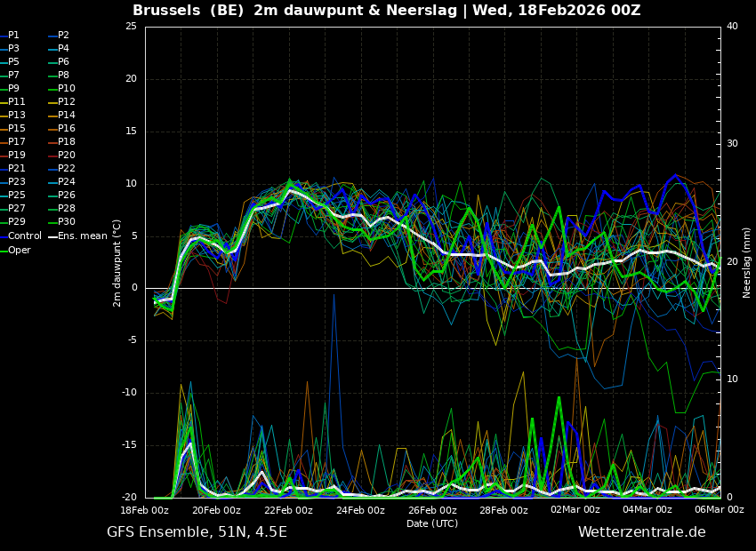756x551 pixels.
Task: Select the Control run legend entry
Action: pyautogui.click(x=21, y=236)
